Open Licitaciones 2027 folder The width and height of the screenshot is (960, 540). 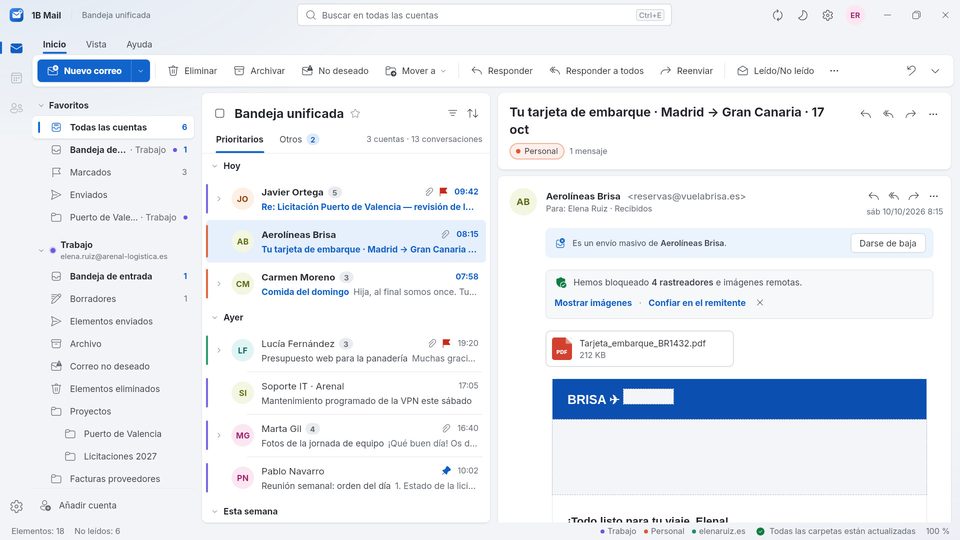pos(113,456)
